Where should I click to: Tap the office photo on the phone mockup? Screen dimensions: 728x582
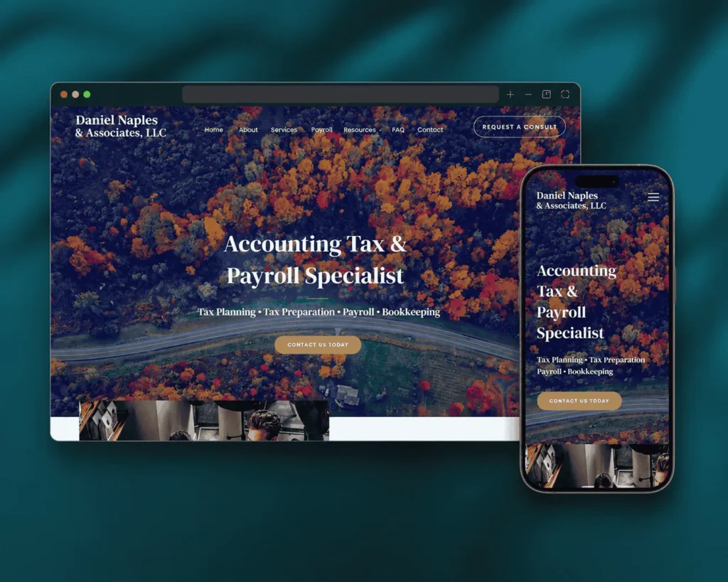point(597,466)
